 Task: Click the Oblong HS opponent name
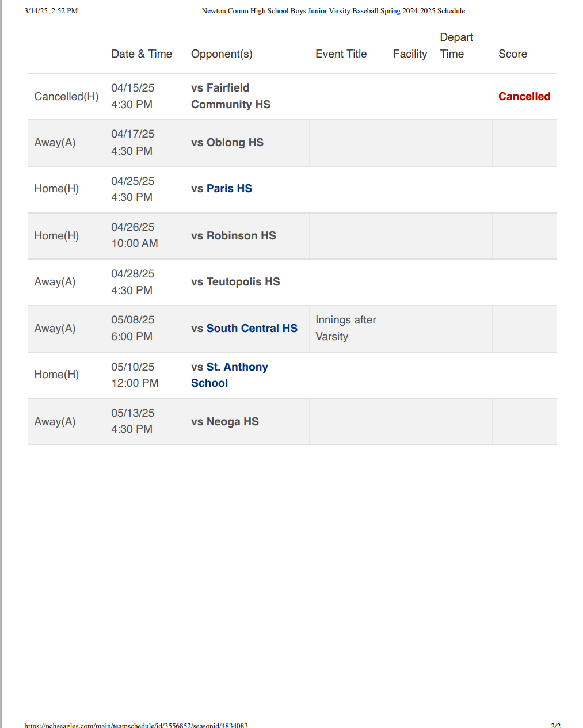click(x=227, y=143)
